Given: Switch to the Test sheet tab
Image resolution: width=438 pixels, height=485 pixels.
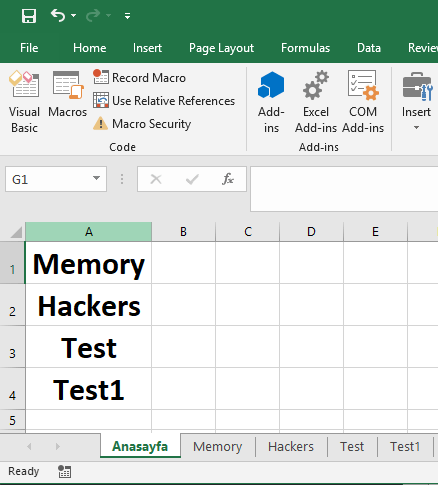Looking at the screenshot, I should coord(352,447).
